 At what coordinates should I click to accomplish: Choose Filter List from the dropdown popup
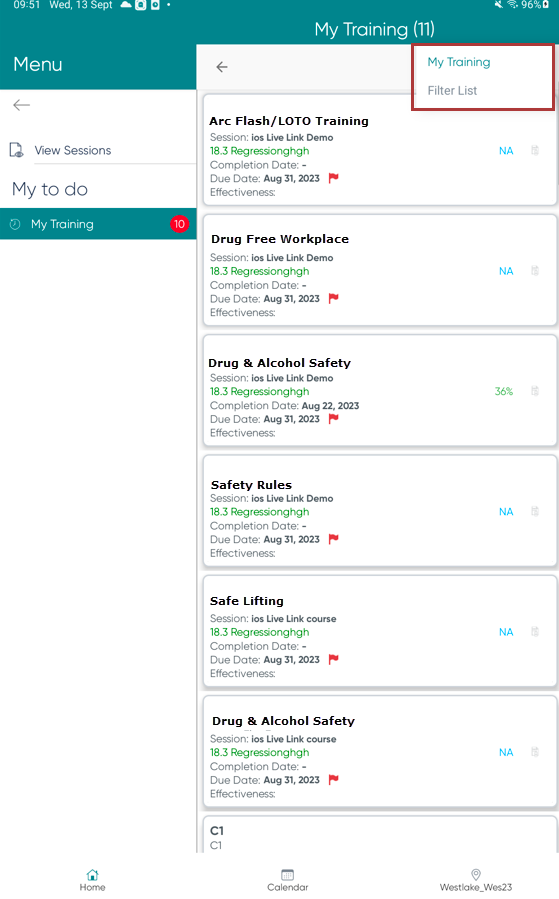tap(452, 91)
